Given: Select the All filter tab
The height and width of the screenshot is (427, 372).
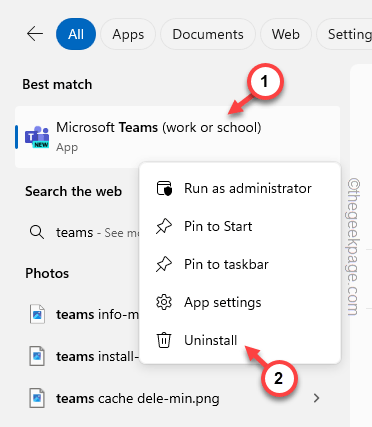Looking at the screenshot, I should point(76,34).
